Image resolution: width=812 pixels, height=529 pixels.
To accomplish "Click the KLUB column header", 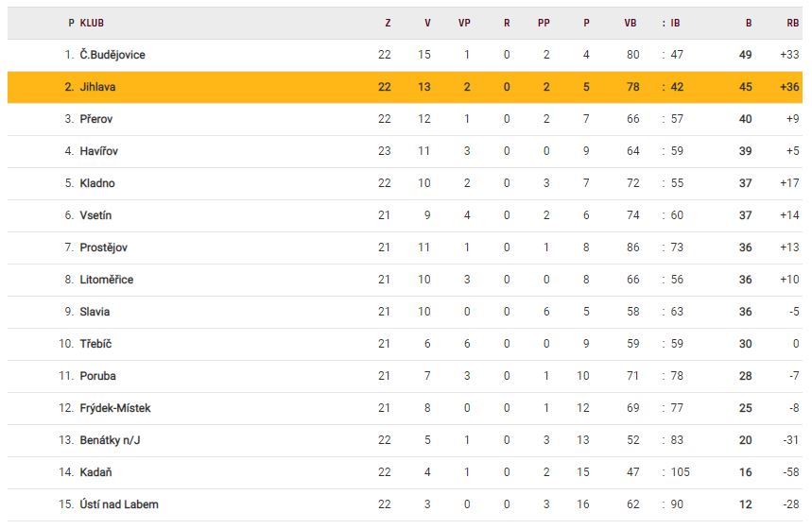I will (93, 23).
